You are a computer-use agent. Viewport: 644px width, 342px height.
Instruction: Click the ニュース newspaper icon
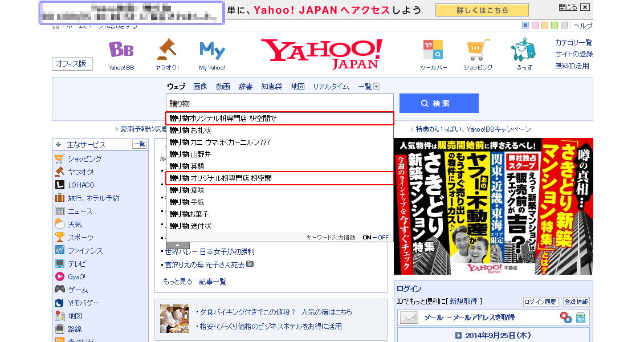point(59,211)
